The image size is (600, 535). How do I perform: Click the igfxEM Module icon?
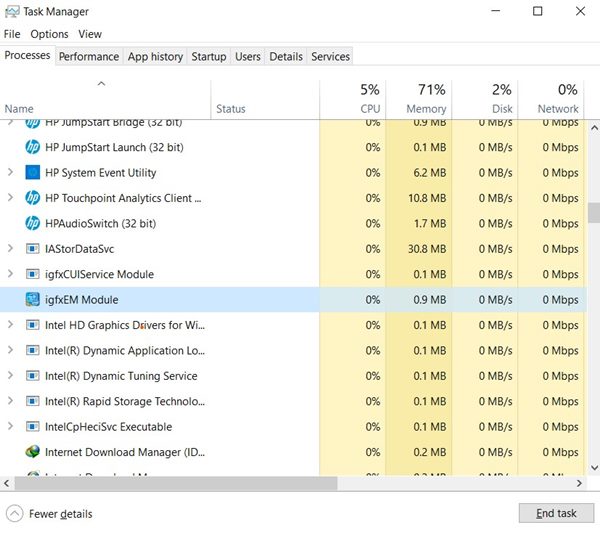[33, 300]
